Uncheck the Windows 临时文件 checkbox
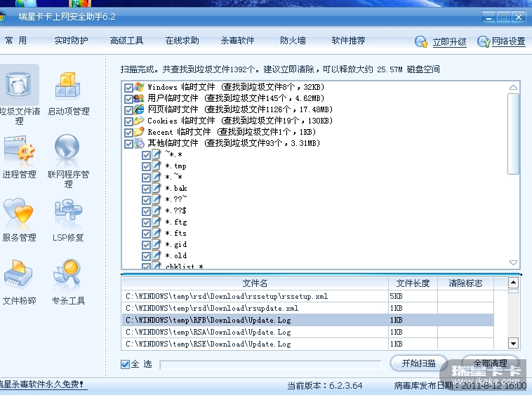Viewport: 532px width, 395px height. pyautogui.click(x=128, y=88)
